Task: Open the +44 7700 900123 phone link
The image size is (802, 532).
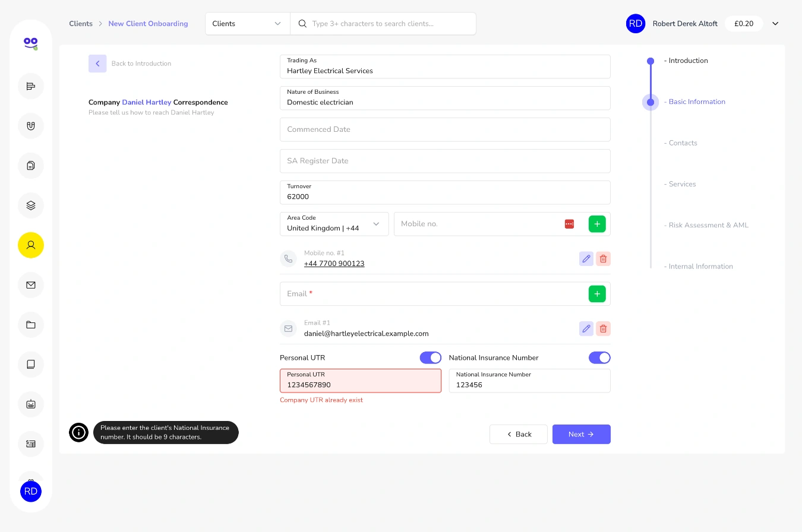Action: (334, 264)
